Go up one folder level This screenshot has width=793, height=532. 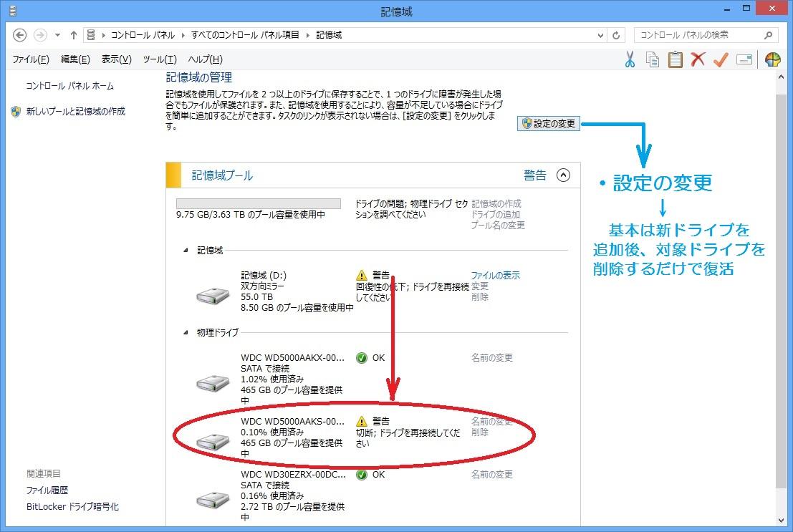pyautogui.click(x=73, y=35)
